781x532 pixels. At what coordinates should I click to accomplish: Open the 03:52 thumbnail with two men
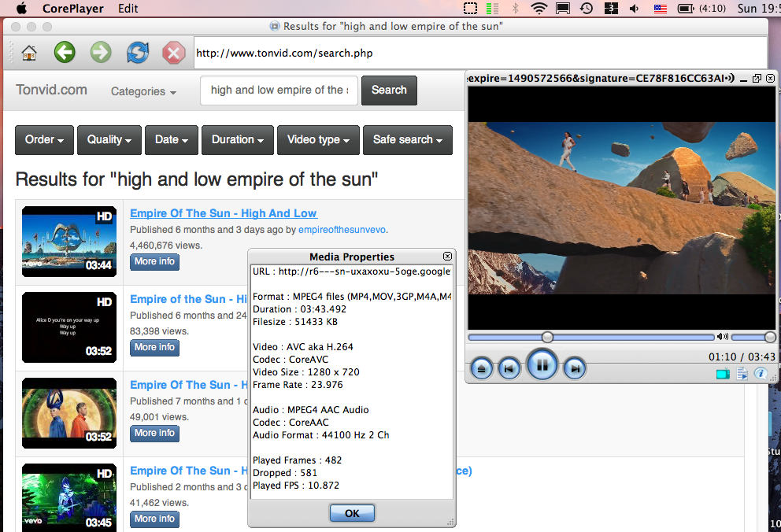69,413
